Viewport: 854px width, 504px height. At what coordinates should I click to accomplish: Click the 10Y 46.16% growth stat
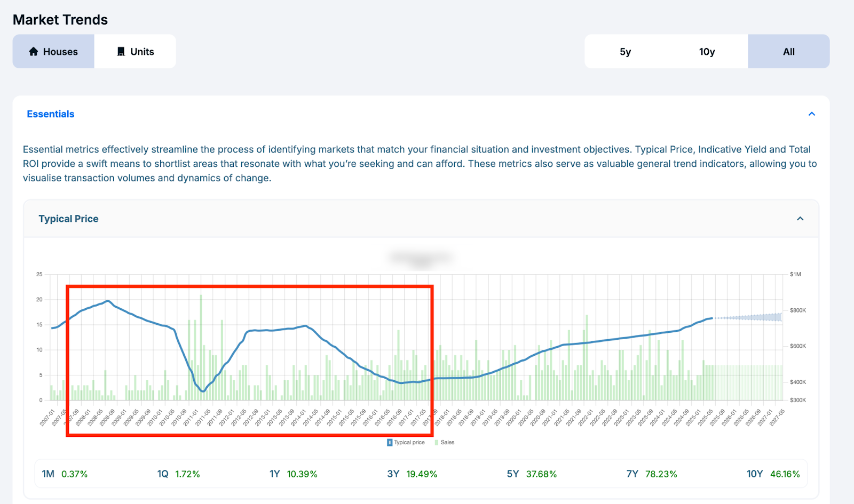tap(773, 474)
